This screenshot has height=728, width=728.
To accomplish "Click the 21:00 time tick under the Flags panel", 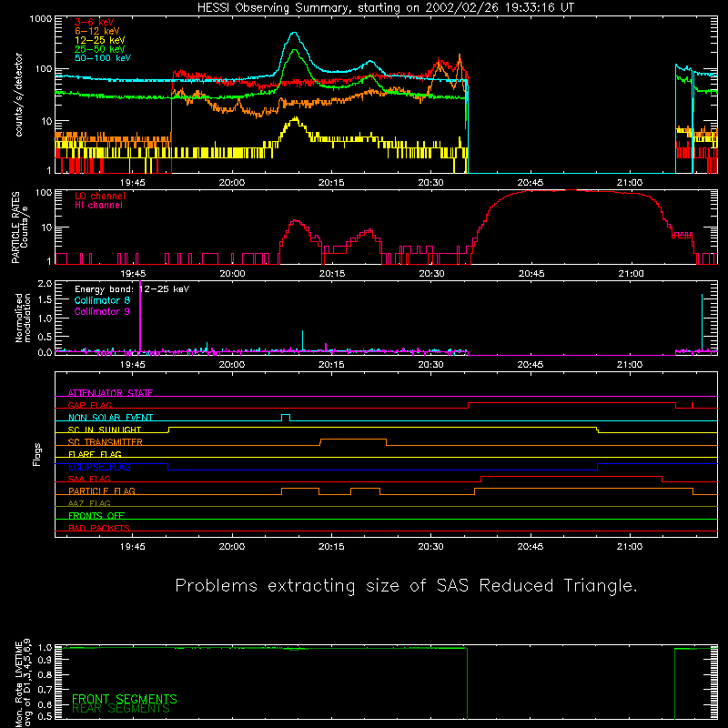I will tap(630, 547).
